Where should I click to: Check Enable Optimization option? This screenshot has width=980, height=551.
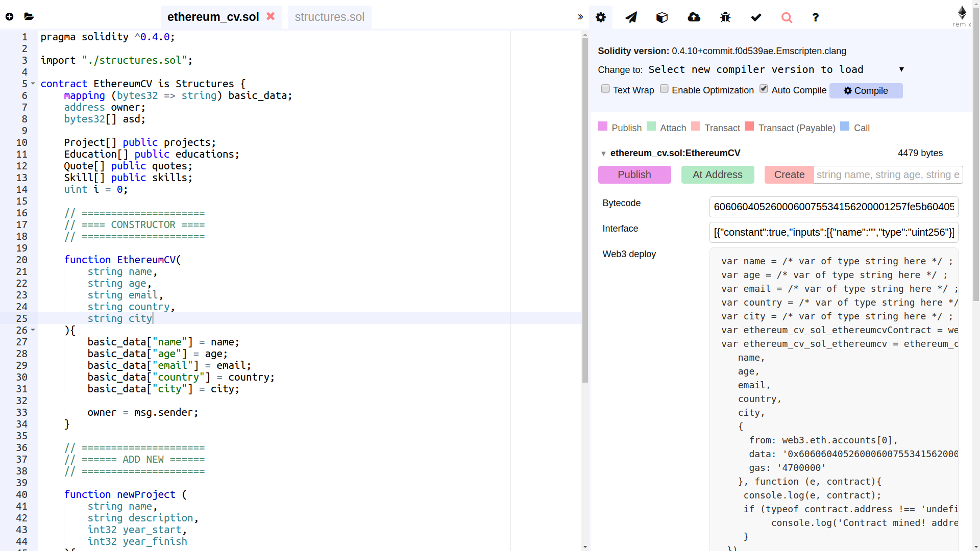[x=664, y=89]
